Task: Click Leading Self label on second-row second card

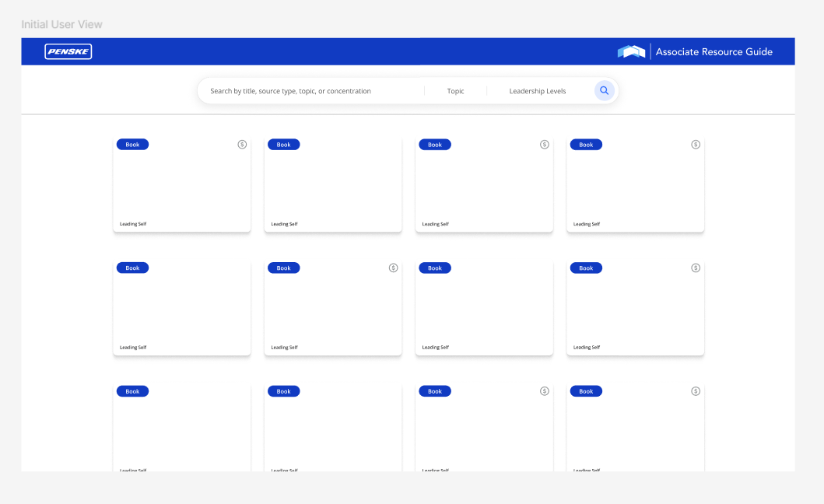Action: coord(284,348)
